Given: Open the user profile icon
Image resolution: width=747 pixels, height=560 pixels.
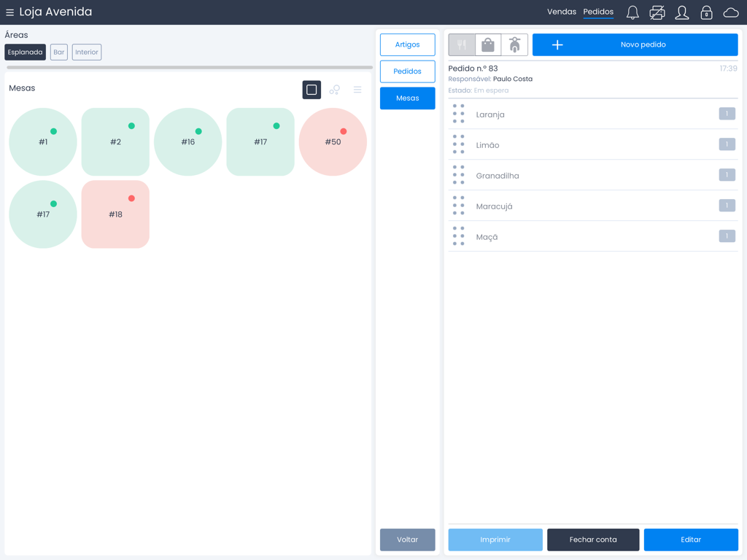Looking at the screenshot, I should 682,12.
